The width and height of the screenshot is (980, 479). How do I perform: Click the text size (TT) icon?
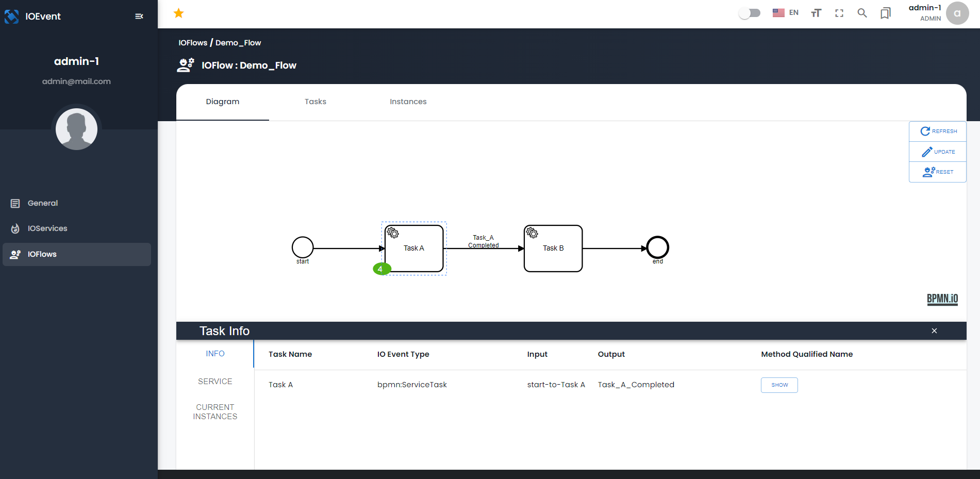pos(816,13)
